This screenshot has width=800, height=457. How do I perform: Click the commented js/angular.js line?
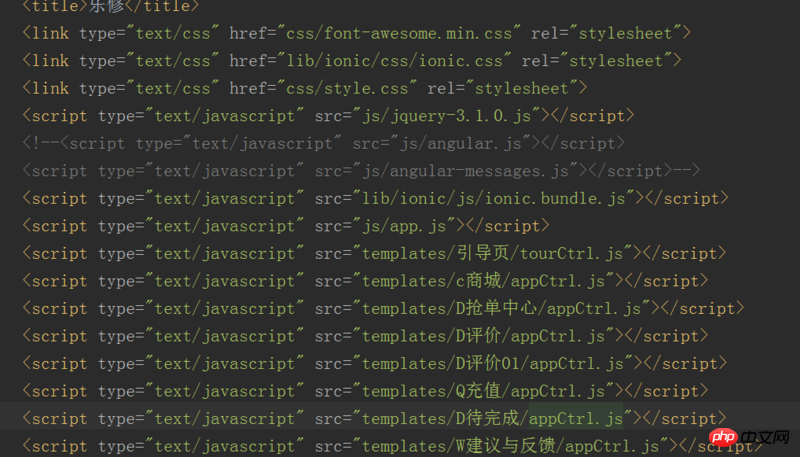[x=323, y=144]
